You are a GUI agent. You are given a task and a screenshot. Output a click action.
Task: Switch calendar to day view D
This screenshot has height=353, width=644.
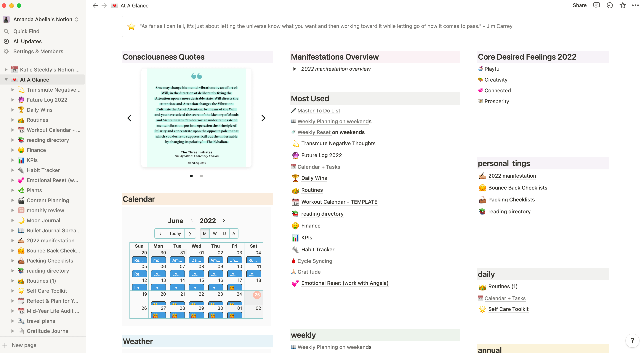224,233
